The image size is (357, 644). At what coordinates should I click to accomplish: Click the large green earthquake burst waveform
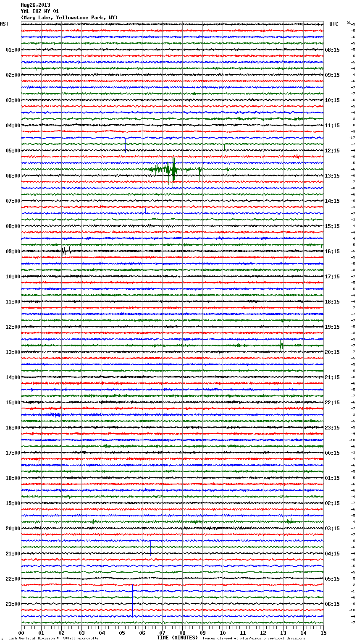(173, 170)
